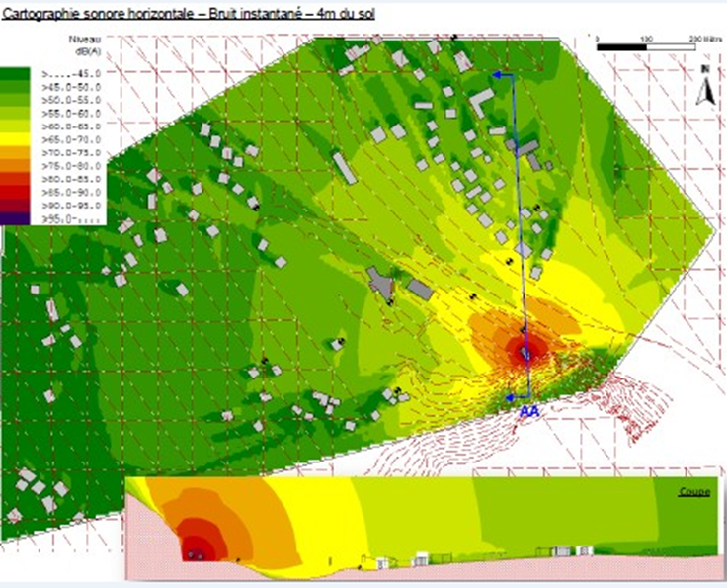The height and width of the screenshot is (588, 727).
Task: Select the legend swatch for >45.0-50.0
Action: pos(15,87)
